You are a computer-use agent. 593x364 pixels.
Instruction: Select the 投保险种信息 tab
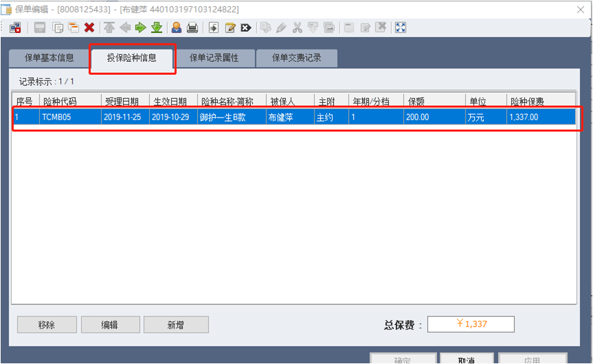click(x=131, y=58)
